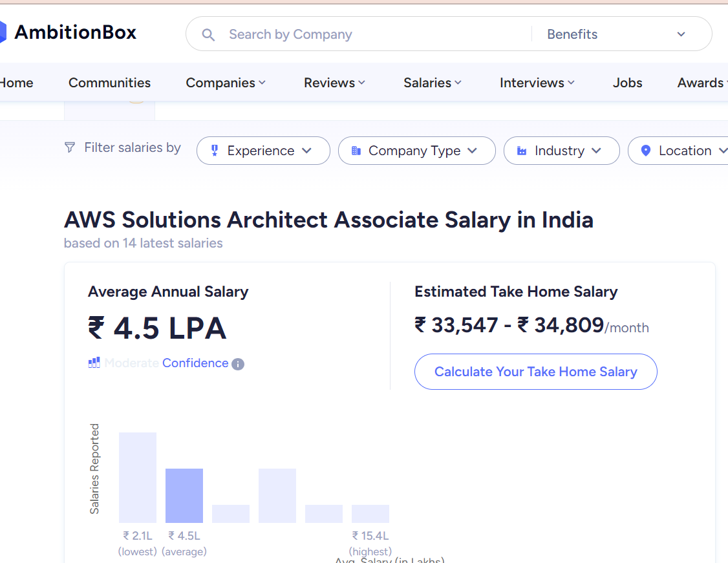Viewport: 728px width, 563px height.
Task: Expand the Salaries menu
Action: pyautogui.click(x=433, y=83)
